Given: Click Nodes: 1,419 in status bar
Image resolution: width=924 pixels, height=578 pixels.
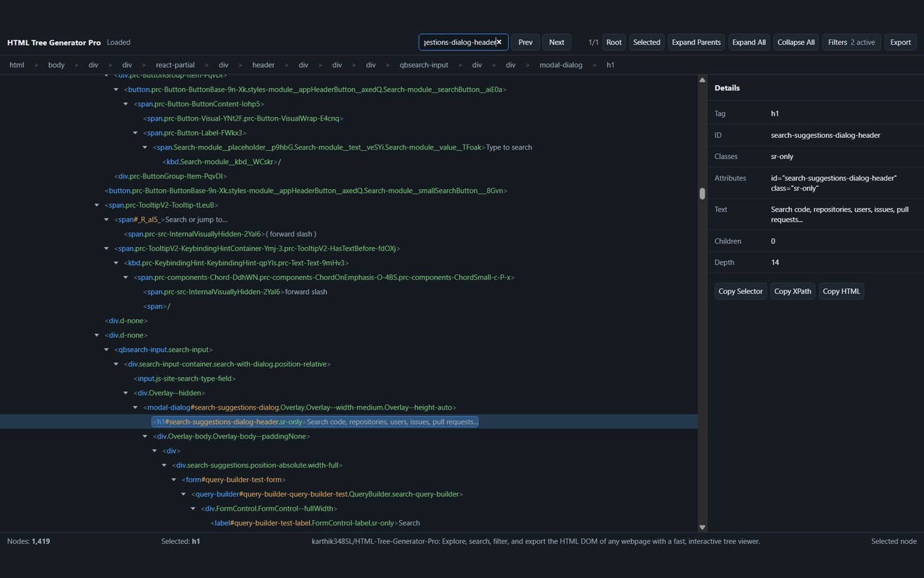Looking at the screenshot, I should pos(29,541).
